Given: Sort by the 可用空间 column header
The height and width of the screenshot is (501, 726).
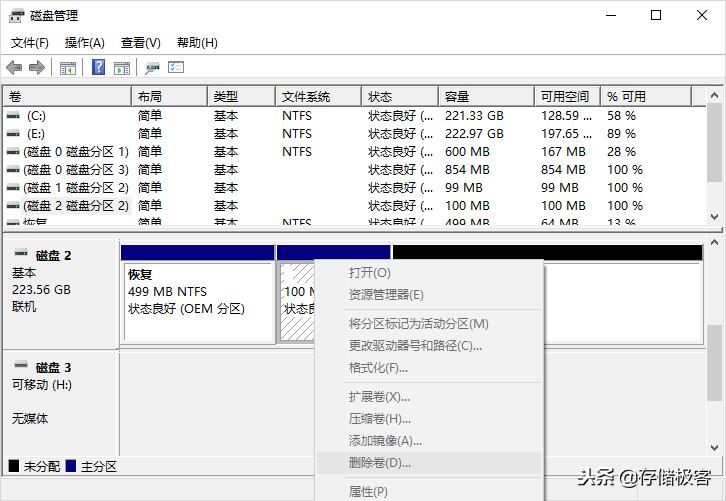Looking at the screenshot, I should click(x=568, y=96).
